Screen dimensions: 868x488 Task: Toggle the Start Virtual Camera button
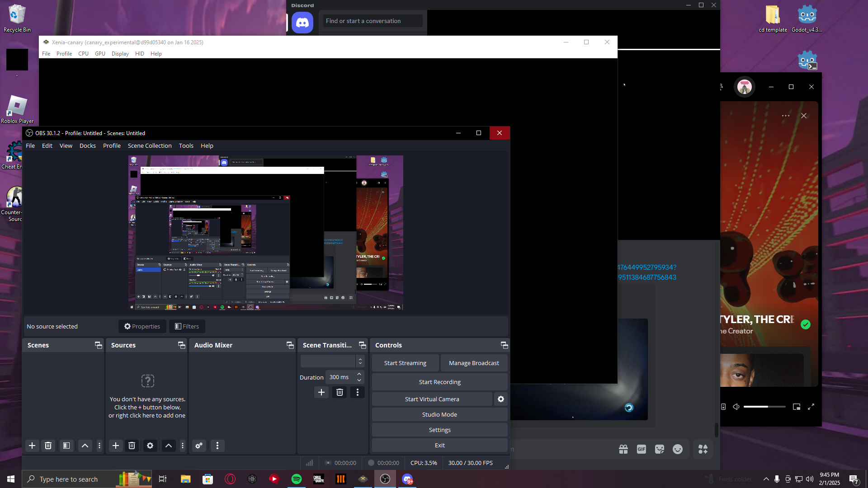click(x=432, y=399)
